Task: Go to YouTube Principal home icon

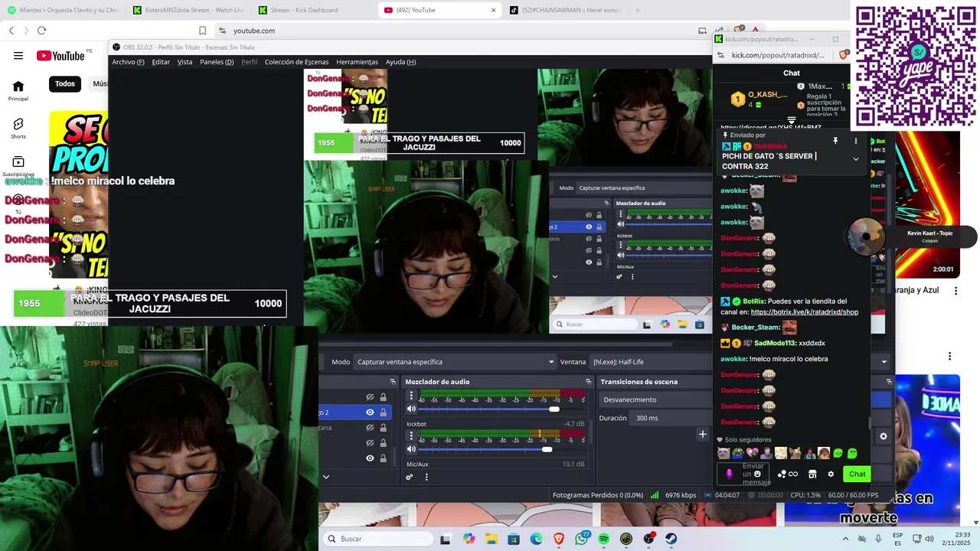Action: coord(18,90)
